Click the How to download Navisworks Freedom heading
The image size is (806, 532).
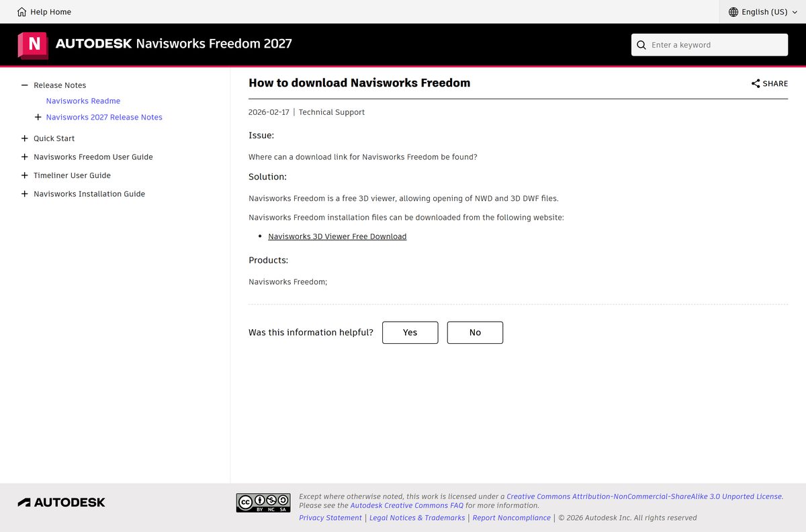pos(359,83)
